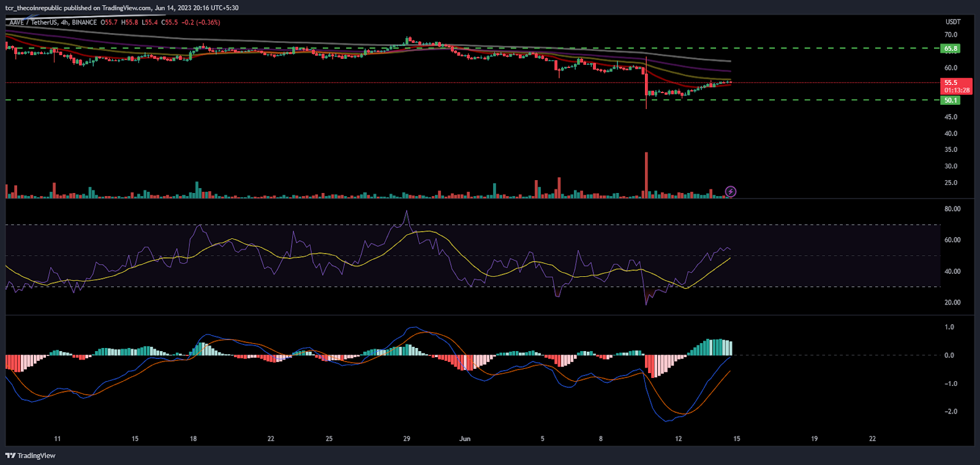Image resolution: width=980 pixels, height=465 pixels.
Task: Click the 25 date label on time axis
Action: pos(329,439)
